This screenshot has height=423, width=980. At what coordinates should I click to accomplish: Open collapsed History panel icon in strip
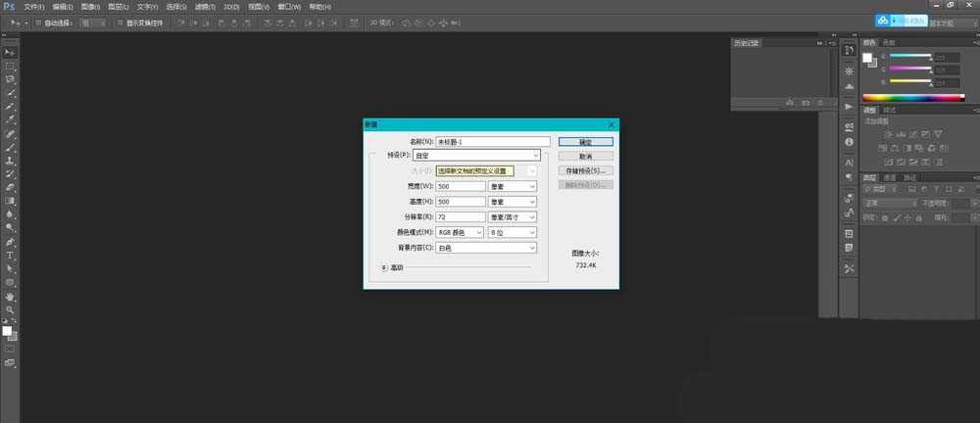tap(849, 50)
